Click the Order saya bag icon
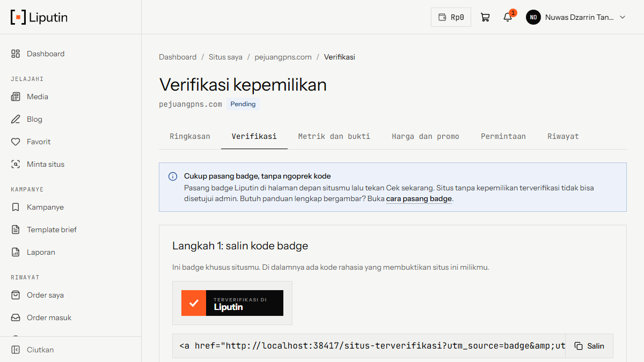This screenshot has width=644, height=362. click(16, 295)
